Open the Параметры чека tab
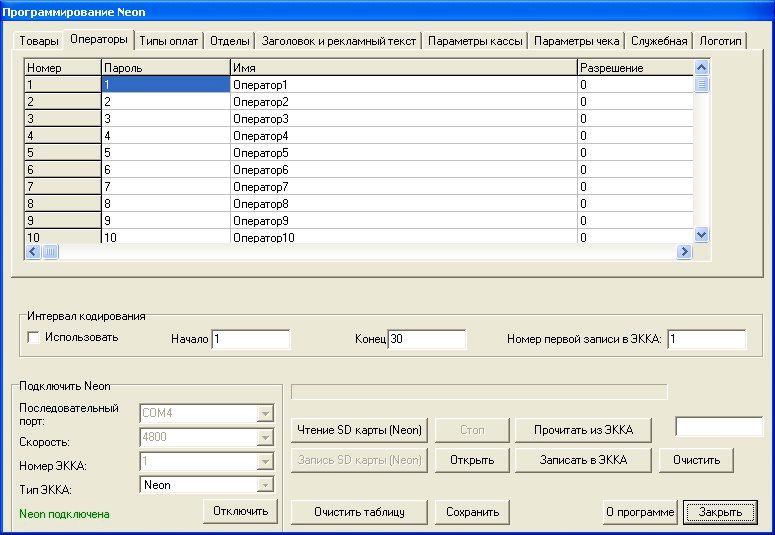This screenshot has width=775, height=535. [576, 41]
